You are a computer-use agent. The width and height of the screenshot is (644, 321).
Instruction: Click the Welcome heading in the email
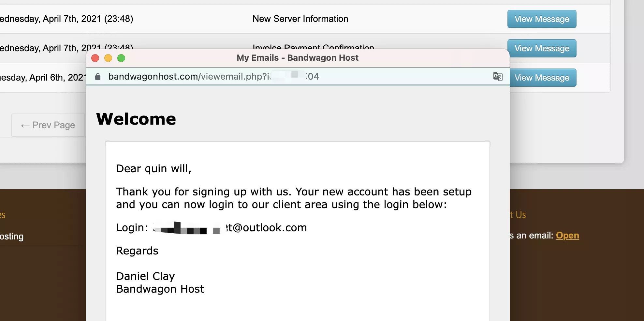136,119
